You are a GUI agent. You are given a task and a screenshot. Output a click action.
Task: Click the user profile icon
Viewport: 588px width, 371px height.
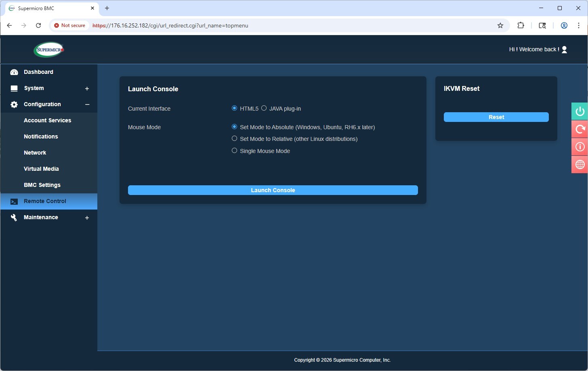tap(564, 50)
